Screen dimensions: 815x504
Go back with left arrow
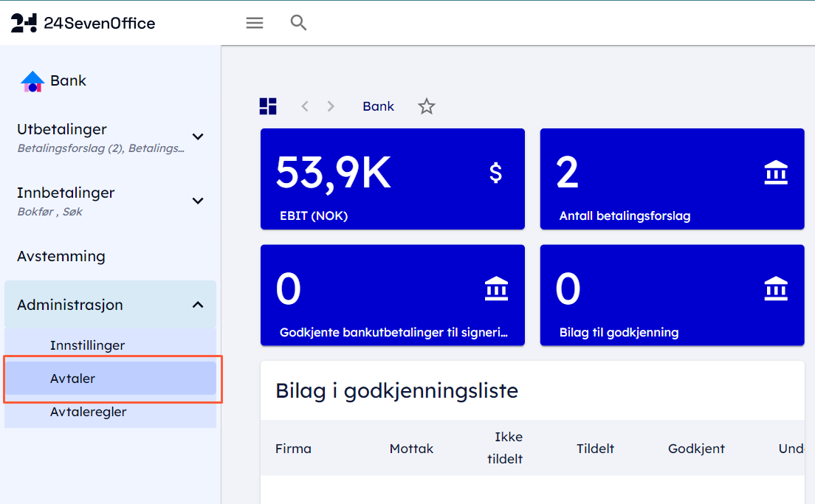(305, 106)
